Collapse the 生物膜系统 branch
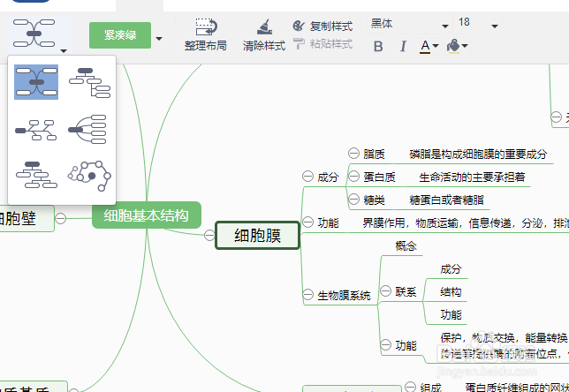This screenshot has height=392, width=569. [x=307, y=295]
